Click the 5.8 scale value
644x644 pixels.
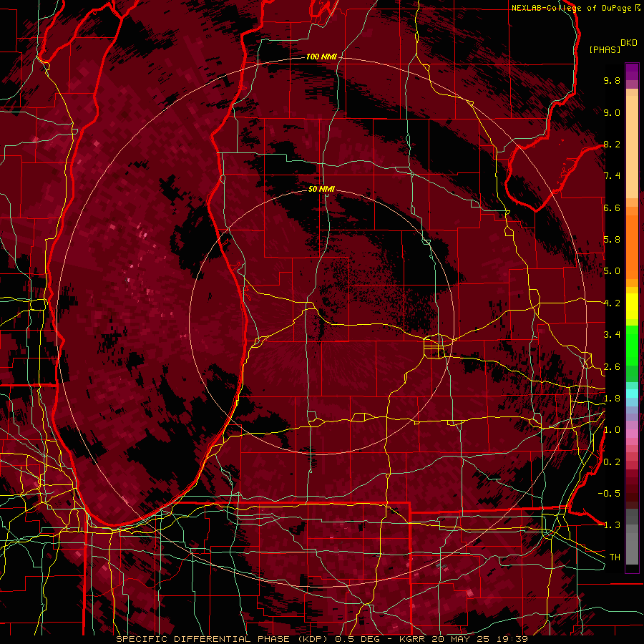(612, 240)
